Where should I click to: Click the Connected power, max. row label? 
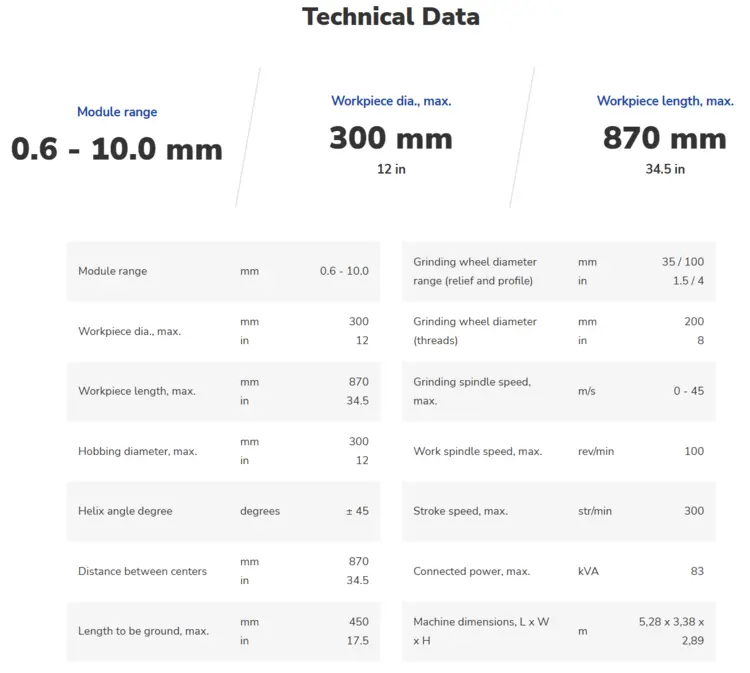click(x=473, y=571)
